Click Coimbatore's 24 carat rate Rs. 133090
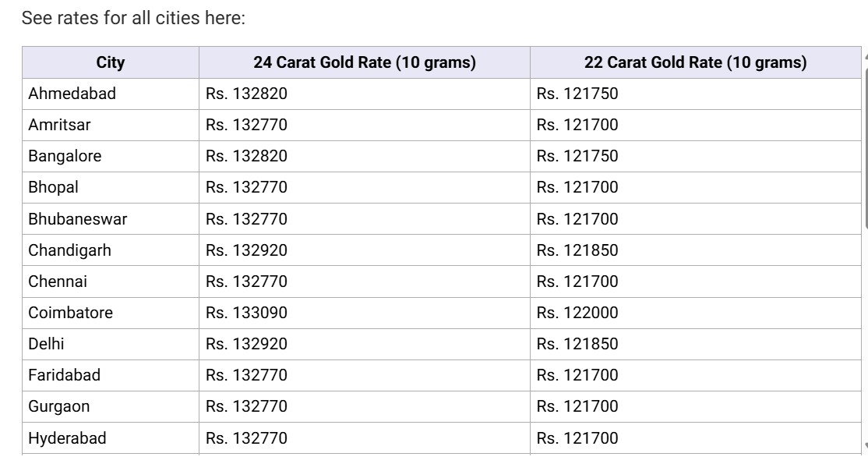 tap(246, 313)
